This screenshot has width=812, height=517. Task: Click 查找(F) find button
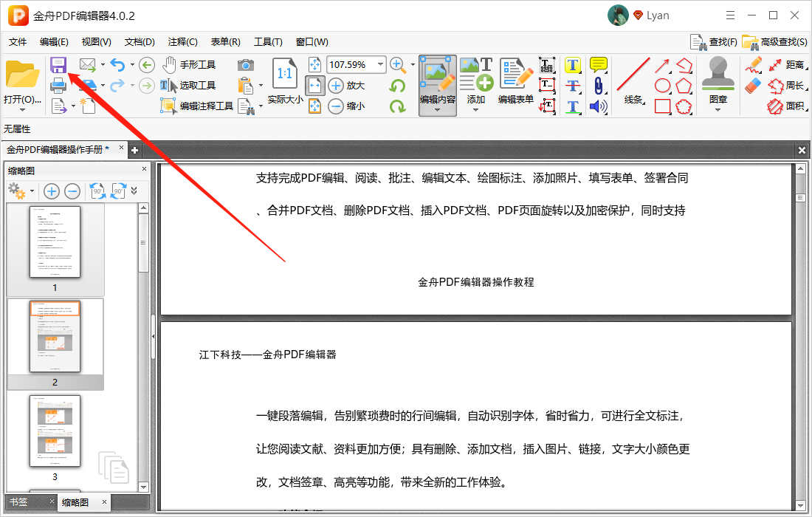click(x=714, y=42)
